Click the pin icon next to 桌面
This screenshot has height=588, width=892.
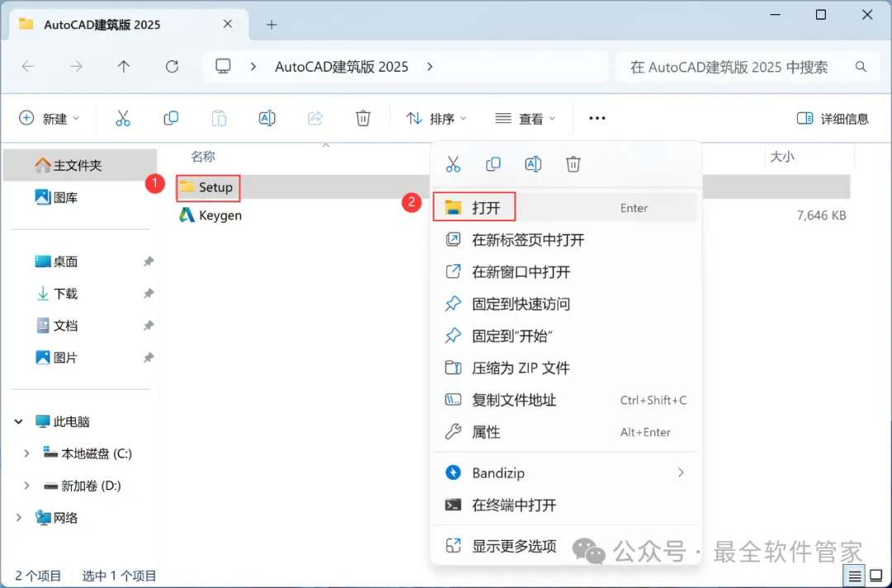149,262
